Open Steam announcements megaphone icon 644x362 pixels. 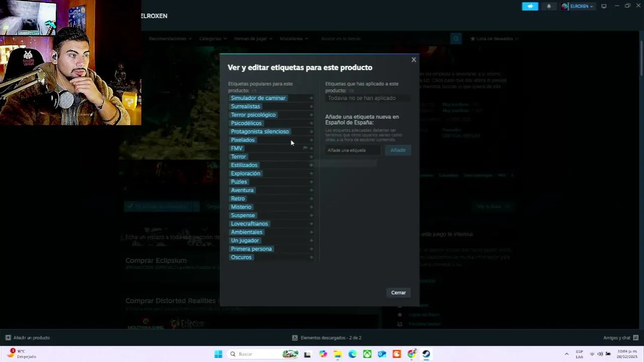(530, 7)
